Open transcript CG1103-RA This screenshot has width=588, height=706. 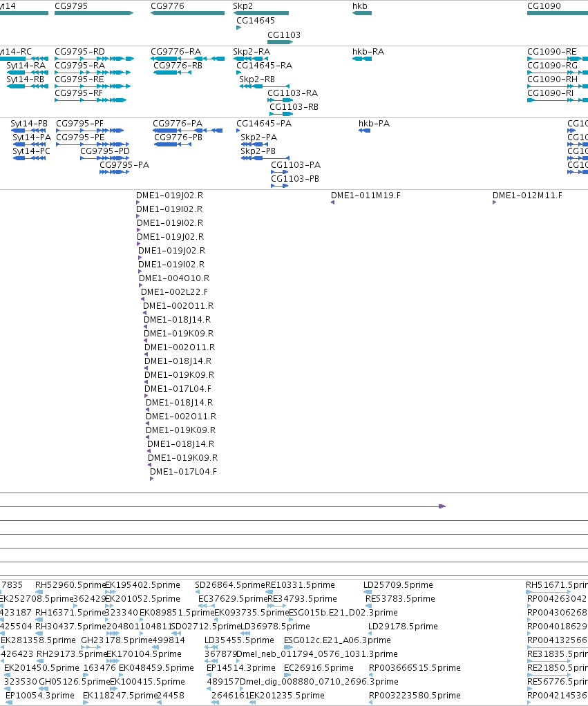[x=293, y=93]
